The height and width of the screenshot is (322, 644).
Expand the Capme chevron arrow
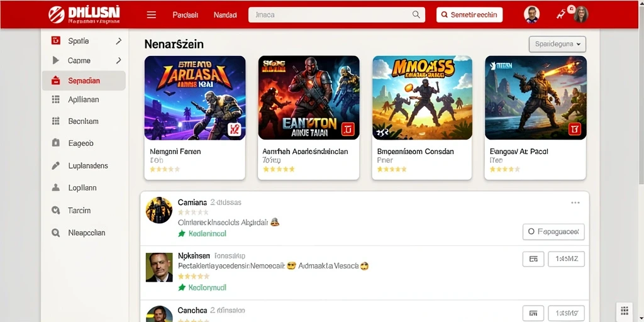pyautogui.click(x=119, y=60)
